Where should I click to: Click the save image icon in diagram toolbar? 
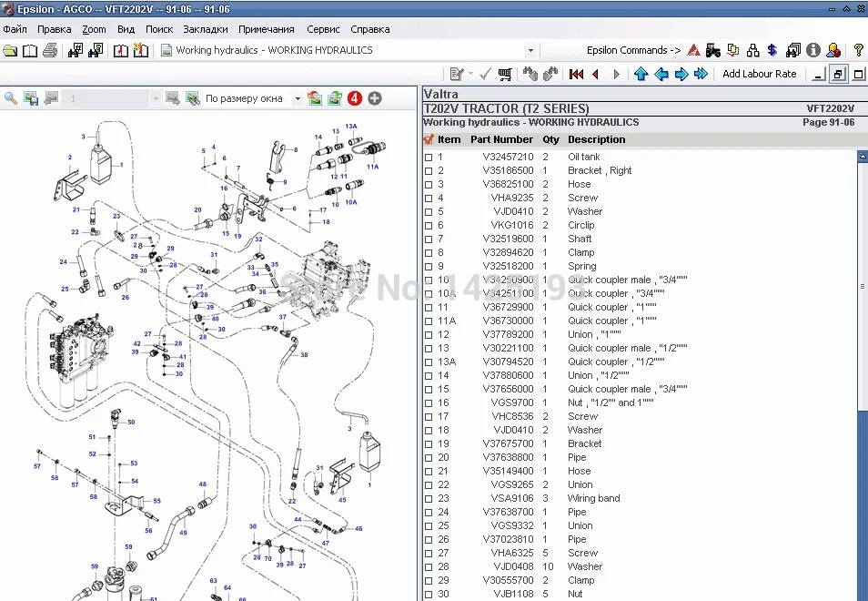[x=30, y=98]
